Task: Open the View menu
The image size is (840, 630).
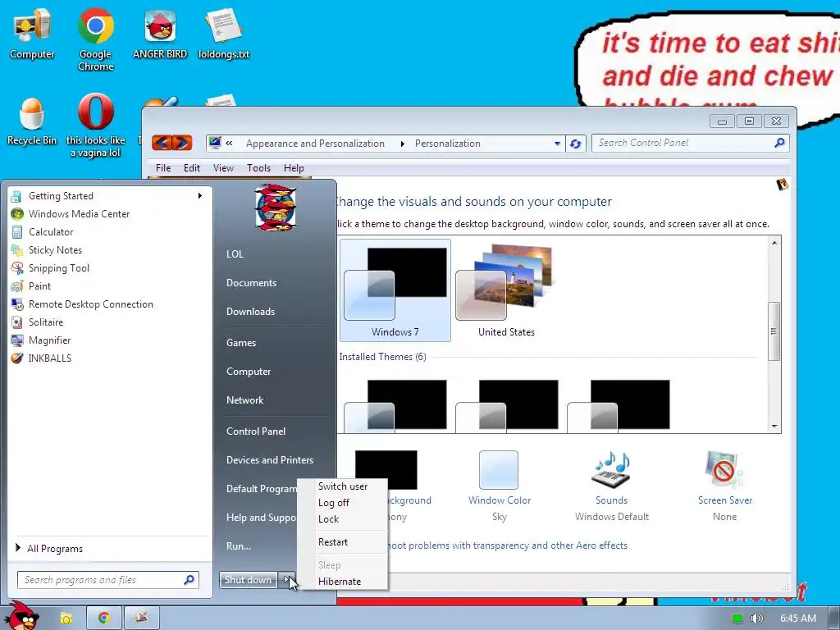Action: [x=223, y=167]
